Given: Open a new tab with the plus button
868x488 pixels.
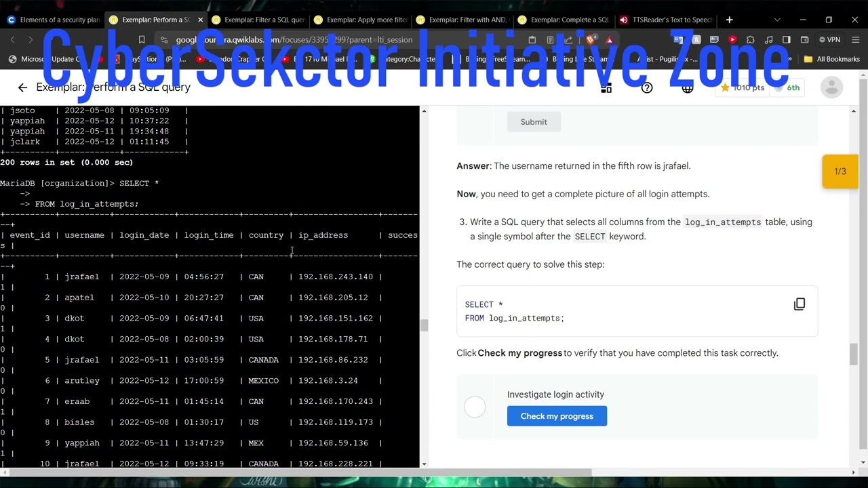Looking at the screenshot, I should tap(729, 20).
